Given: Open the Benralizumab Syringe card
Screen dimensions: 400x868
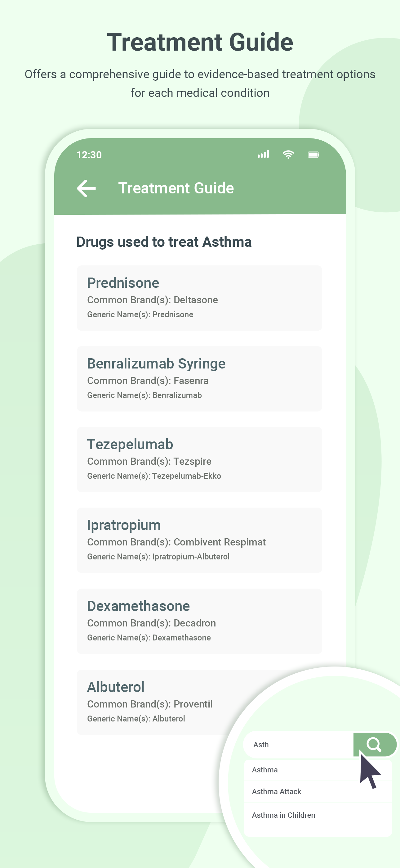Looking at the screenshot, I should (199, 379).
